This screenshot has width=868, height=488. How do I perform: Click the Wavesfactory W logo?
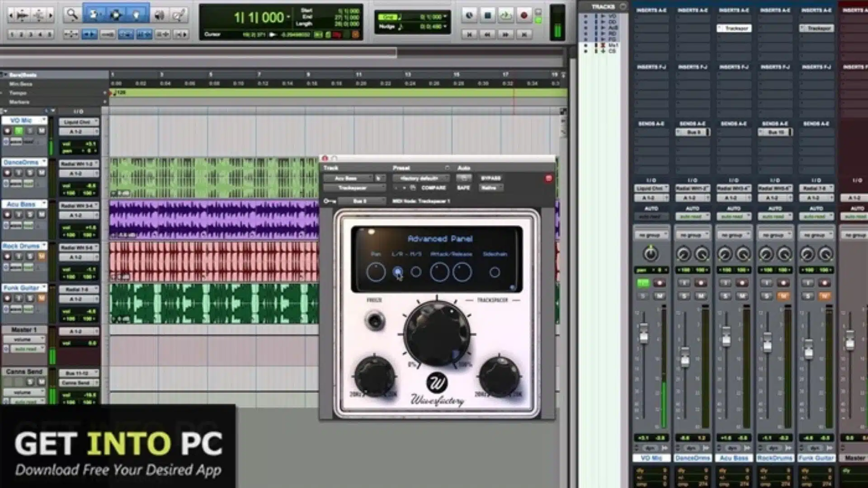[437, 383]
